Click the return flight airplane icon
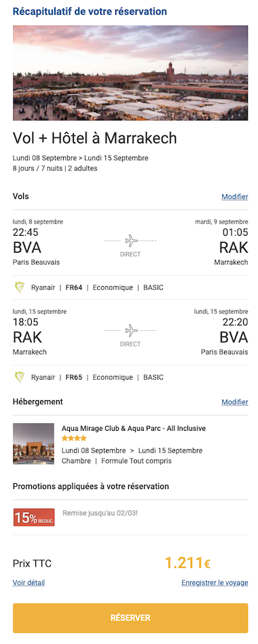This screenshot has width=258, height=644. click(130, 330)
